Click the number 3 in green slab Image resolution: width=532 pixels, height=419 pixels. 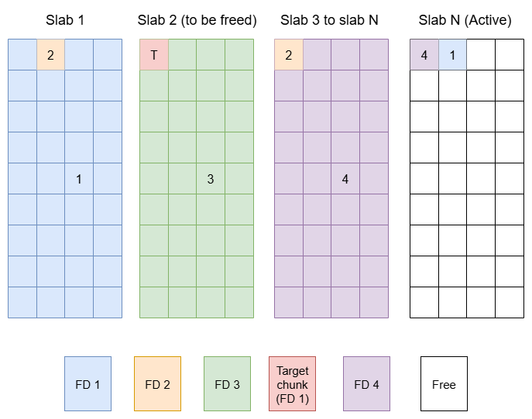tap(211, 179)
